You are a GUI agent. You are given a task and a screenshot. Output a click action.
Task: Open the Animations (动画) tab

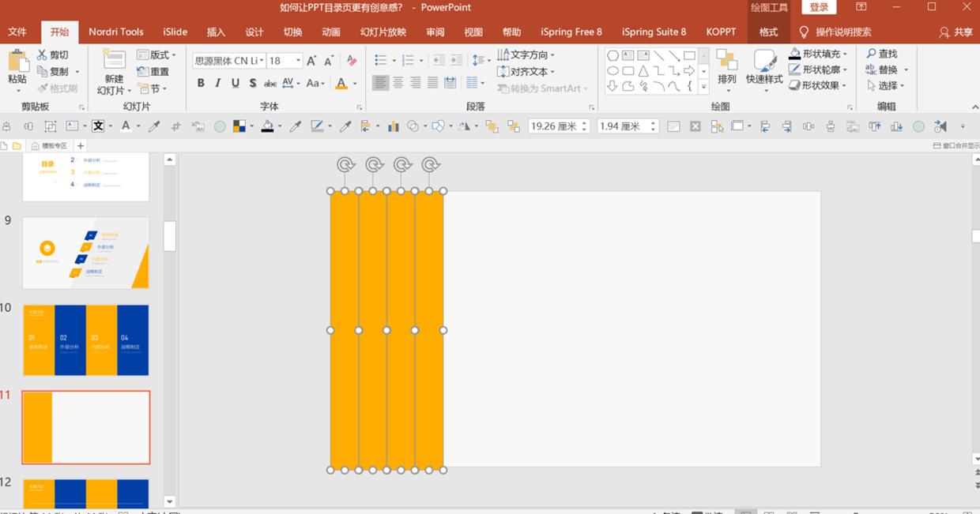[x=331, y=32]
